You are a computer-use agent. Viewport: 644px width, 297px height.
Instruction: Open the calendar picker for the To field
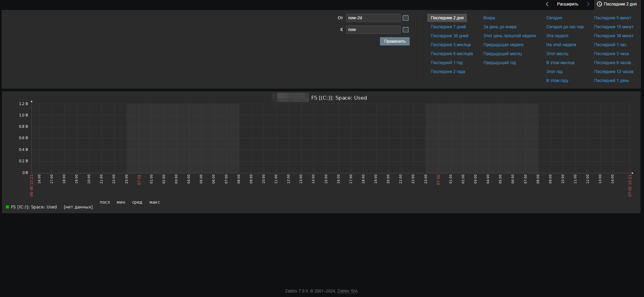pyautogui.click(x=406, y=30)
